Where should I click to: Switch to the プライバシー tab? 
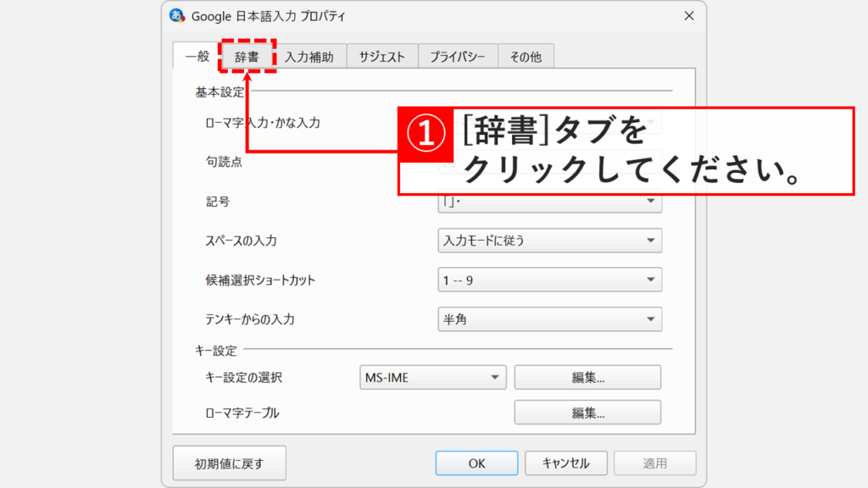[x=458, y=57]
